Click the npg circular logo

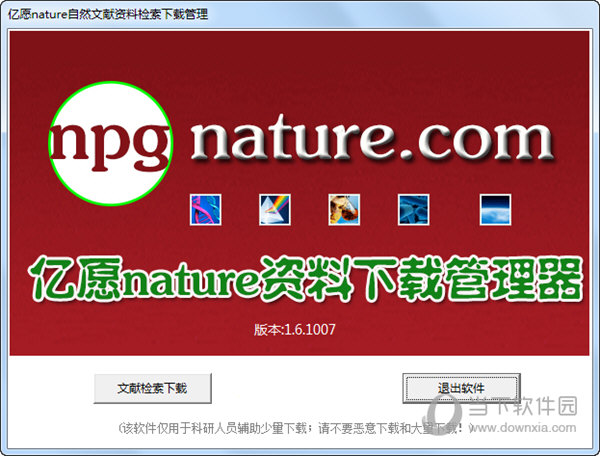(x=111, y=143)
